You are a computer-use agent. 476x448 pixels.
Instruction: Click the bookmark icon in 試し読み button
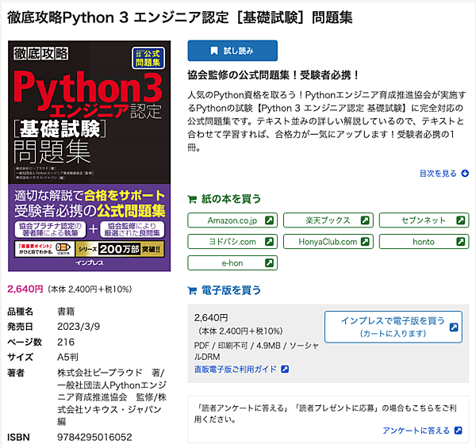click(214, 51)
